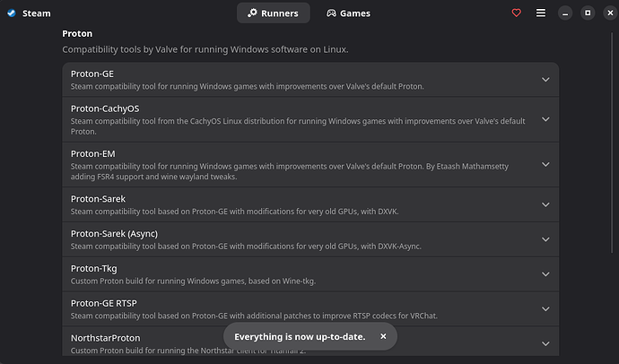Dismiss the up-to-date notification toast
Screen dimensions: 619x364
383,336
